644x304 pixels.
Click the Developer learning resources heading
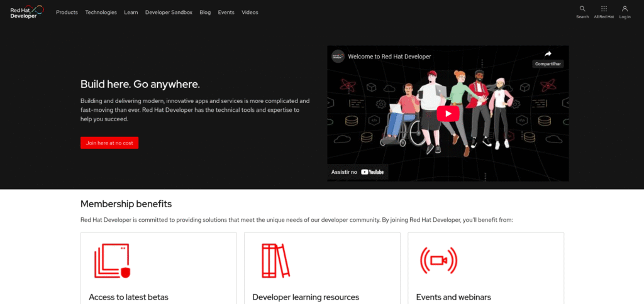pos(306,297)
